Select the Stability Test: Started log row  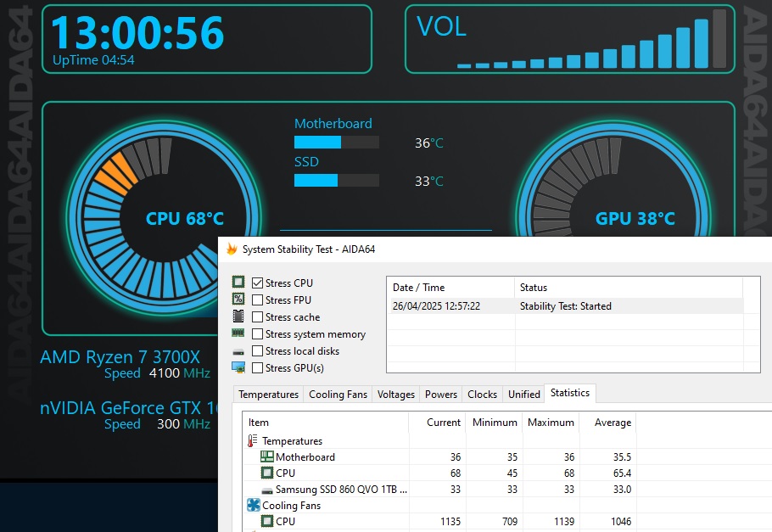(566, 306)
